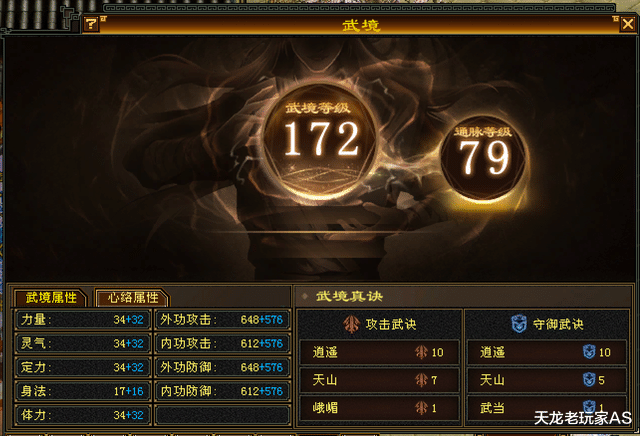Click the 灵气 attribute row
Viewport: 640px width, 436px height.
coord(83,343)
